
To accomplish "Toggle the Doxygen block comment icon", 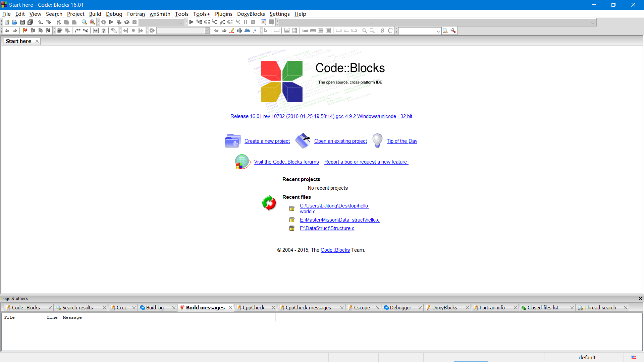I will [x=78, y=31].
